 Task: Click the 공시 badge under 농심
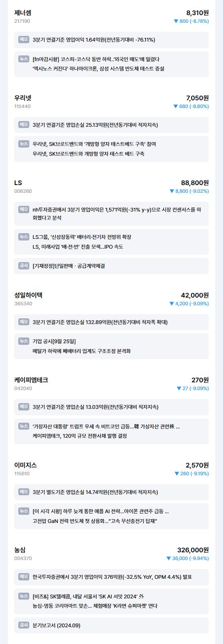coord(24,625)
